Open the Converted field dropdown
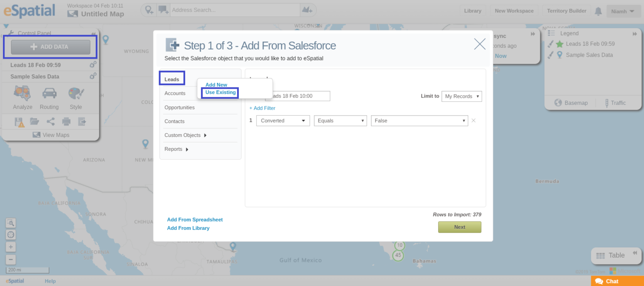Screen dimensions: 644x286 (283, 120)
